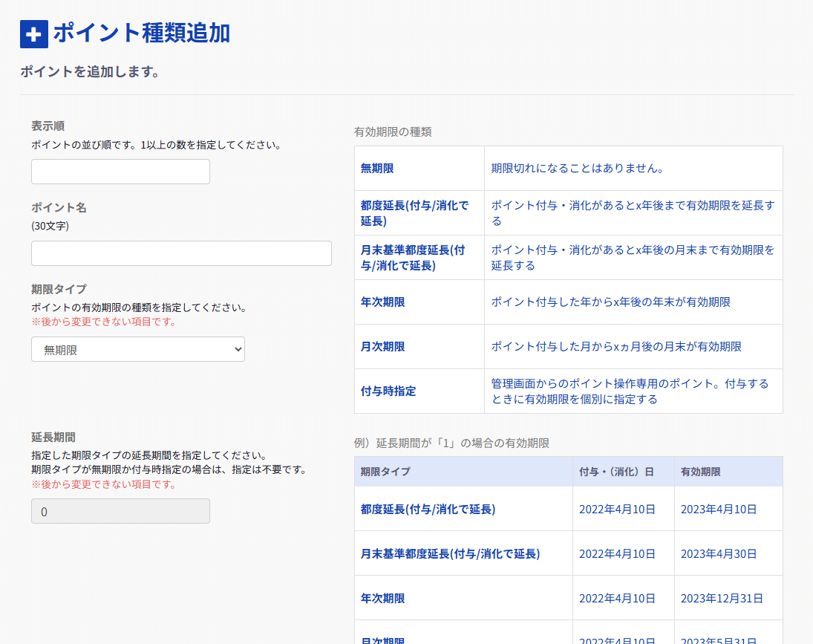Click the 付与時指定 description about 管理画面
The width and height of the screenshot is (813, 644).
pos(630,391)
